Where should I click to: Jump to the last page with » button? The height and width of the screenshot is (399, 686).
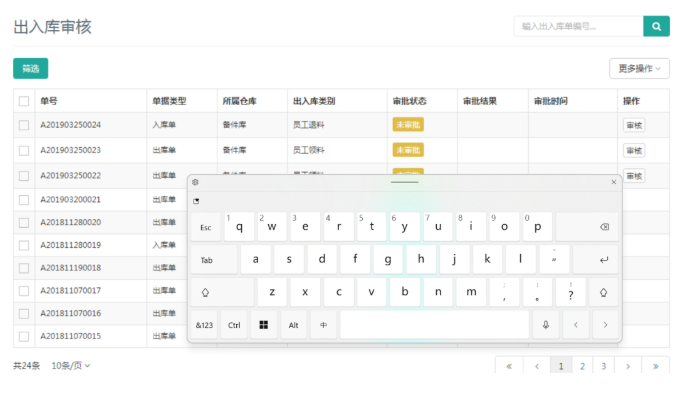click(x=655, y=366)
